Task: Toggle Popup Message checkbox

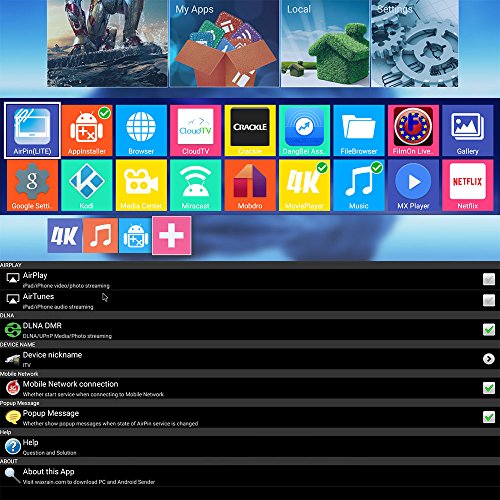Action: [489, 417]
